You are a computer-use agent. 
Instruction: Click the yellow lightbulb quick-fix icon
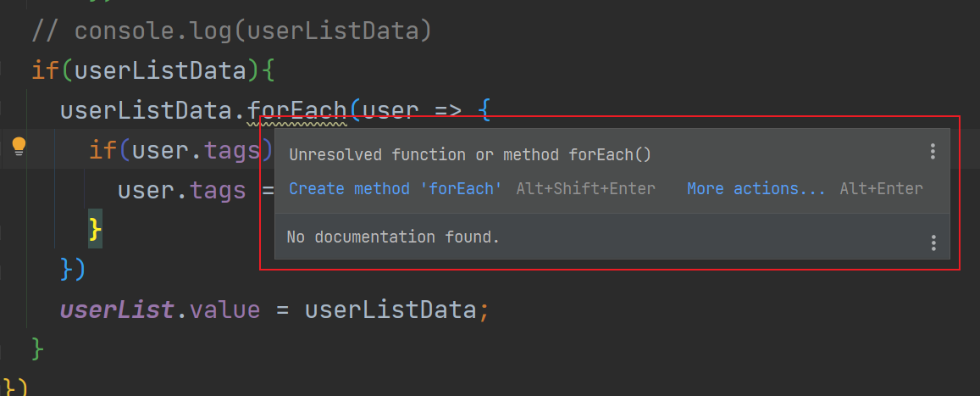19,147
